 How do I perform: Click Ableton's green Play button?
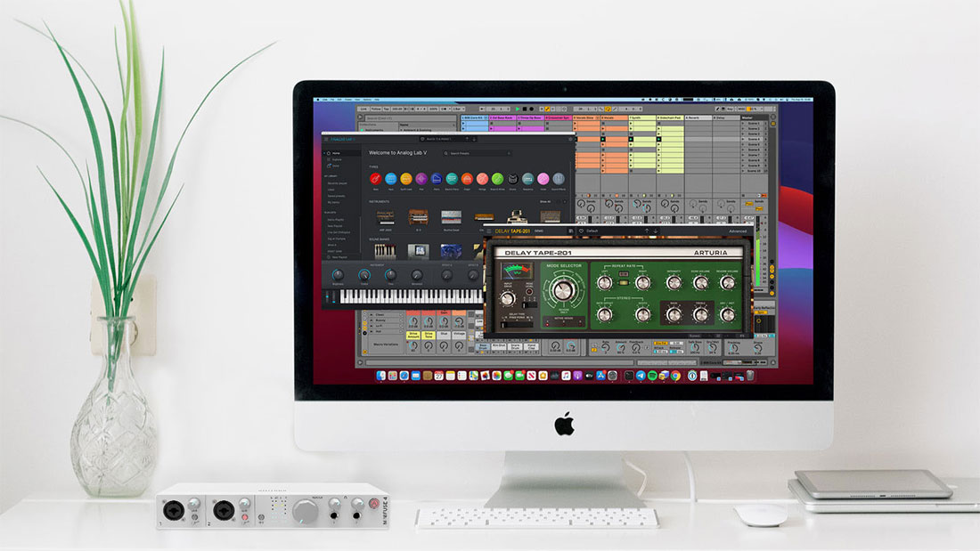[518, 109]
